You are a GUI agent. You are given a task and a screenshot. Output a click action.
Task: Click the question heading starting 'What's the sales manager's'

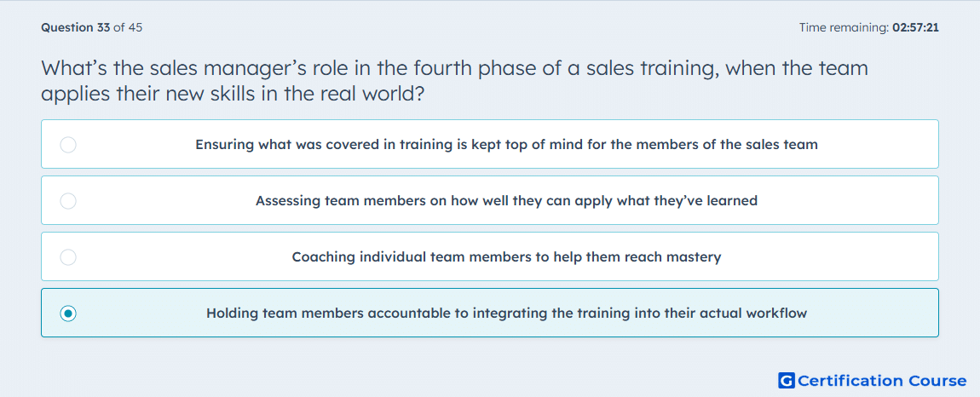pos(455,67)
